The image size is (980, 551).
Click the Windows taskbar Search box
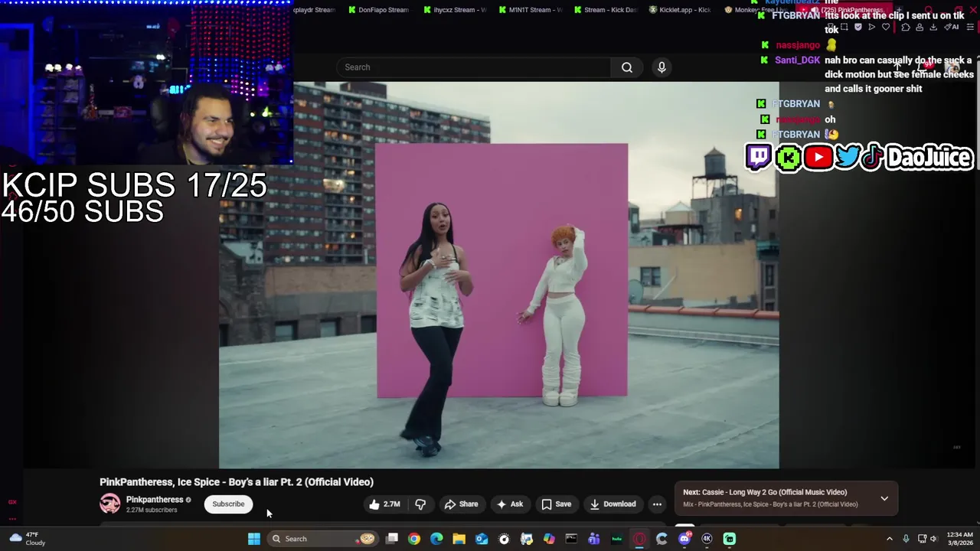pos(322,539)
